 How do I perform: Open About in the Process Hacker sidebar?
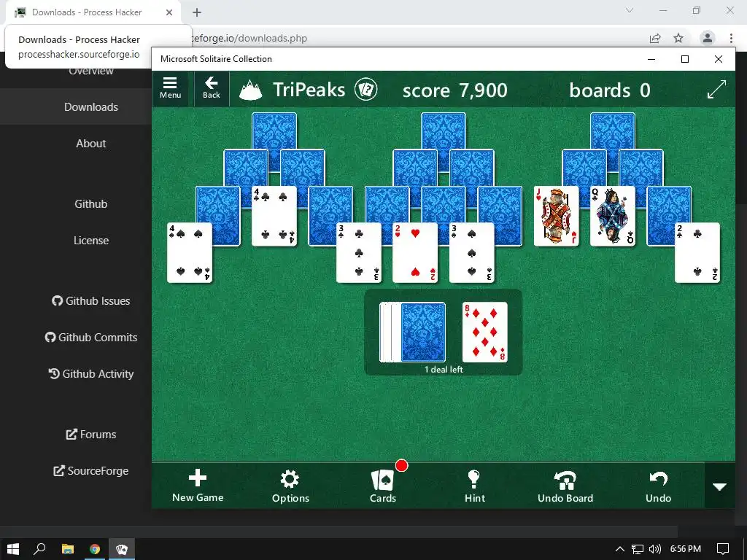pyautogui.click(x=91, y=144)
